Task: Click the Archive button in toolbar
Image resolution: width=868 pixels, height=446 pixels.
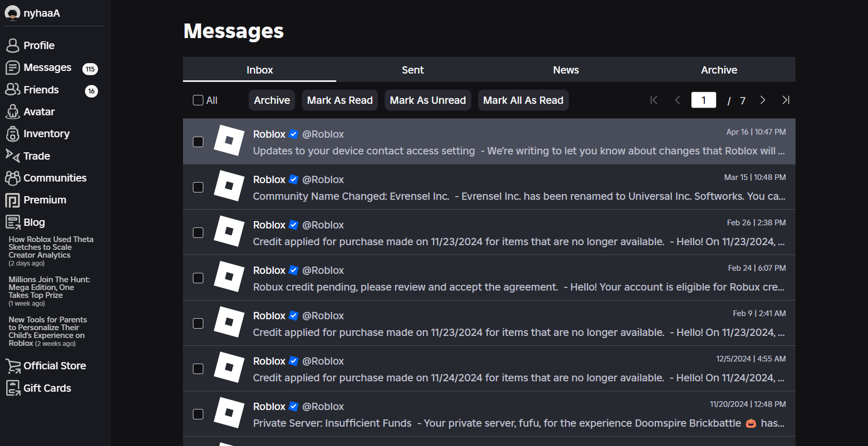Action: [272, 100]
